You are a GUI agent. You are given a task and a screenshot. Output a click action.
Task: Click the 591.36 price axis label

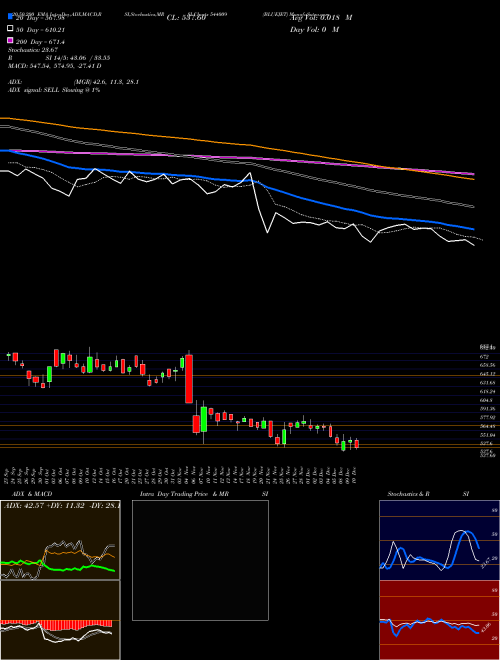point(487,409)
